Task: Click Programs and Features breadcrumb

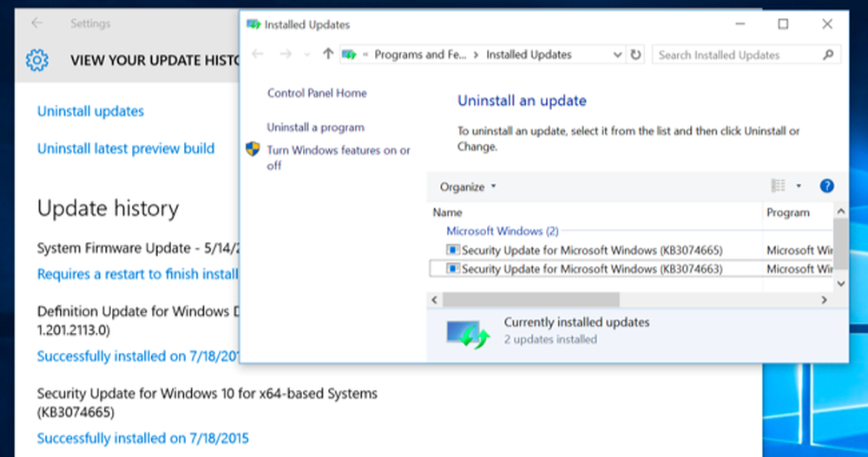Action: 420,55
